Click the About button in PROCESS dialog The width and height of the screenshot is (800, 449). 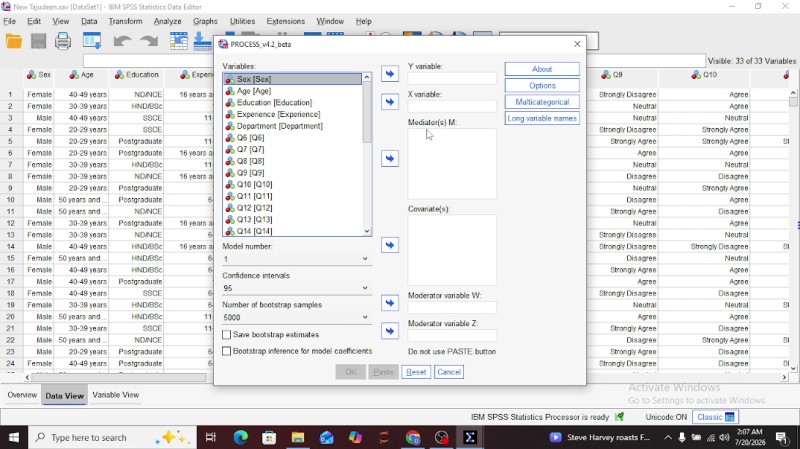542,69
